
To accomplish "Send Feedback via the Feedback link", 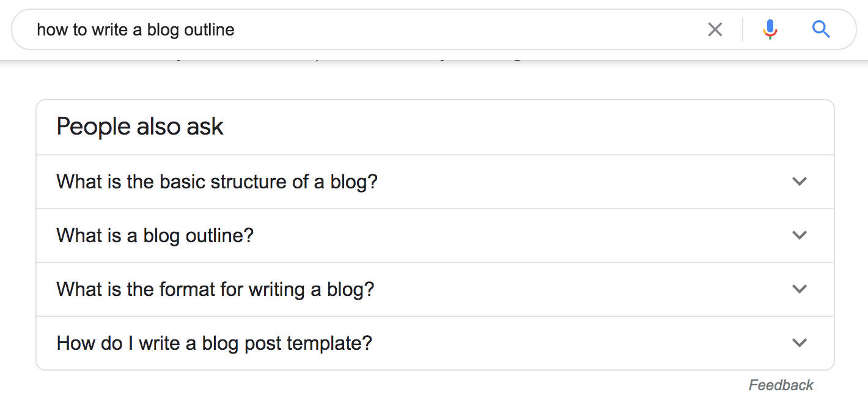I will tap(781, 385).
